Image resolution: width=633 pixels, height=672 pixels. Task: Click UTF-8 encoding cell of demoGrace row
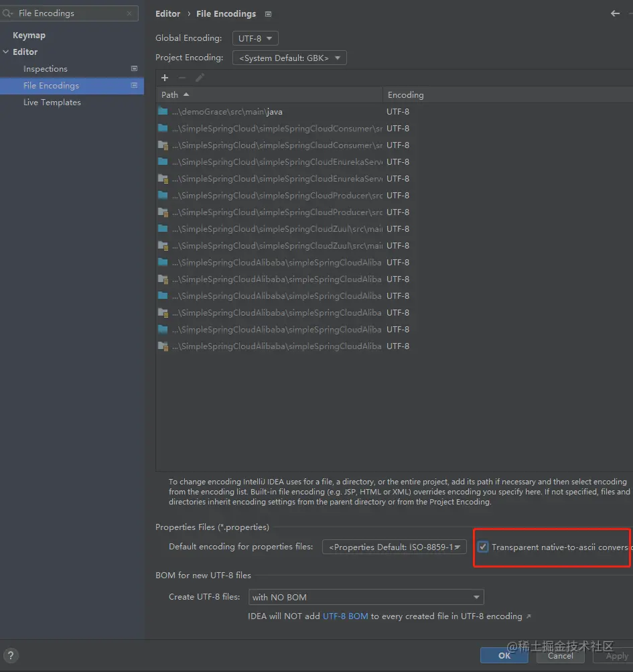click(398, 111)
